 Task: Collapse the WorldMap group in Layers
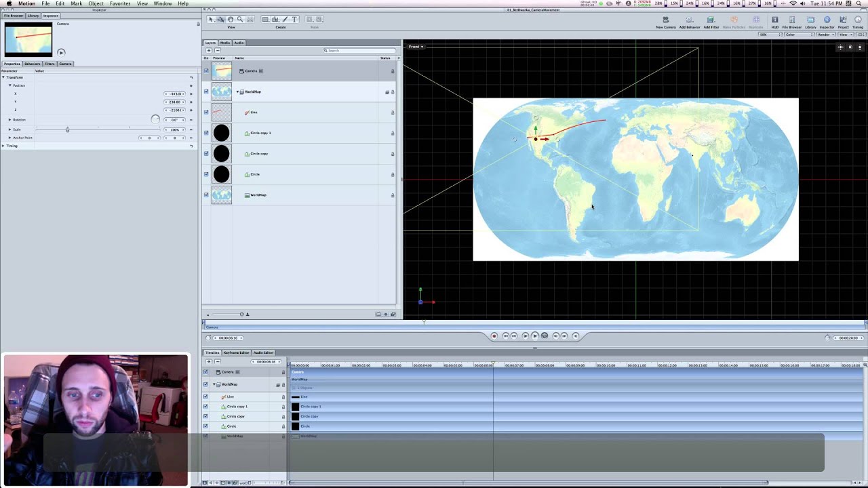click(x=237, y=91)
